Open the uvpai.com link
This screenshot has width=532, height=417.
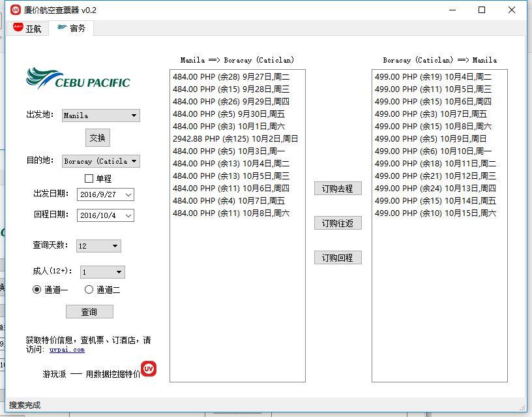(67, 349)
